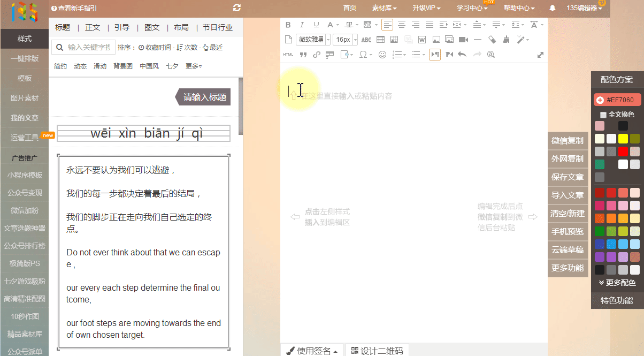644x356 pixels.
Task: Switch to the 引导 style tab
Action: point(122,27)
